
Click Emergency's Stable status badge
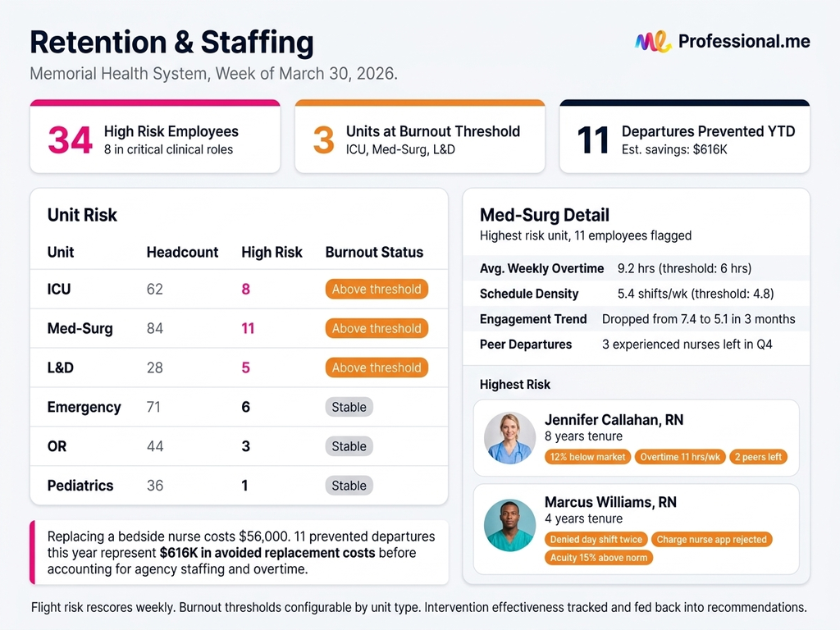(349, 407)
